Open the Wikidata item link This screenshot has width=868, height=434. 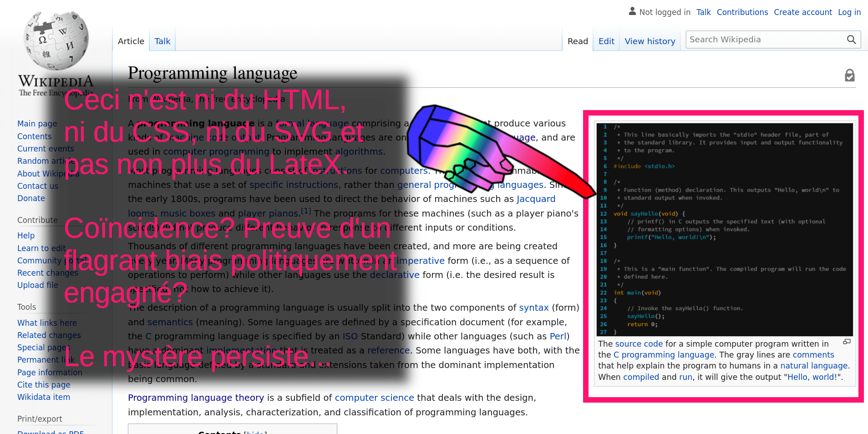pyautogui.click(x=44, y=397)
